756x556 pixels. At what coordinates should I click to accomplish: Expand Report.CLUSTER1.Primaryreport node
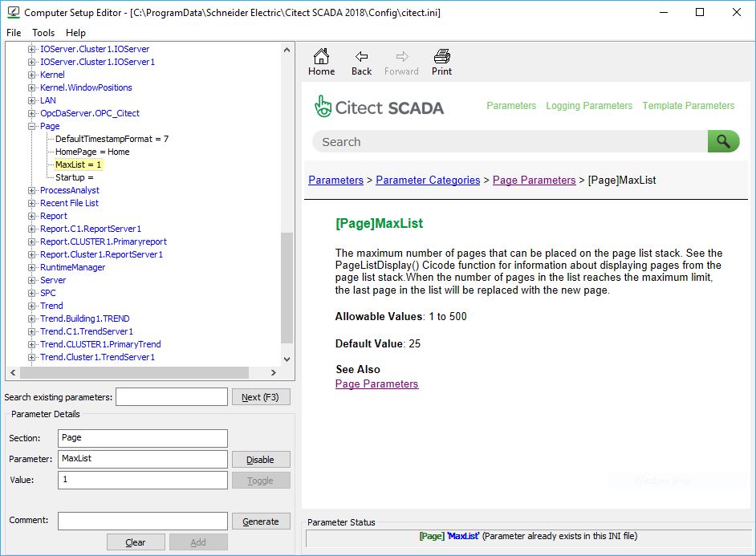coord(32,241)
